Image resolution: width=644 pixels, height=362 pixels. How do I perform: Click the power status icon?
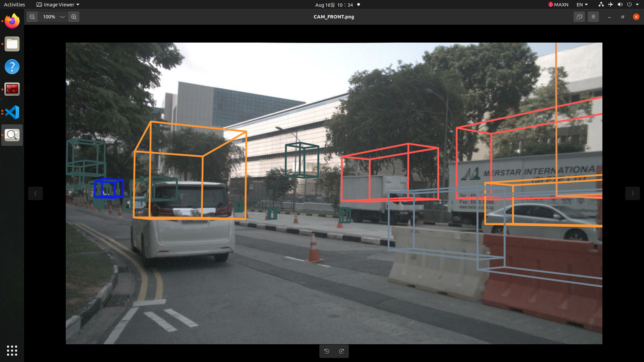coord(630,4)
